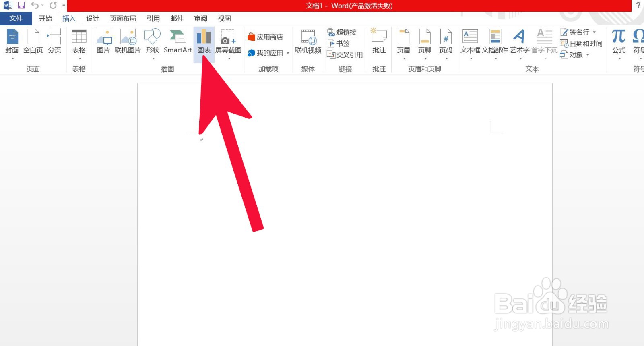Redo the last action

[53, 6]
